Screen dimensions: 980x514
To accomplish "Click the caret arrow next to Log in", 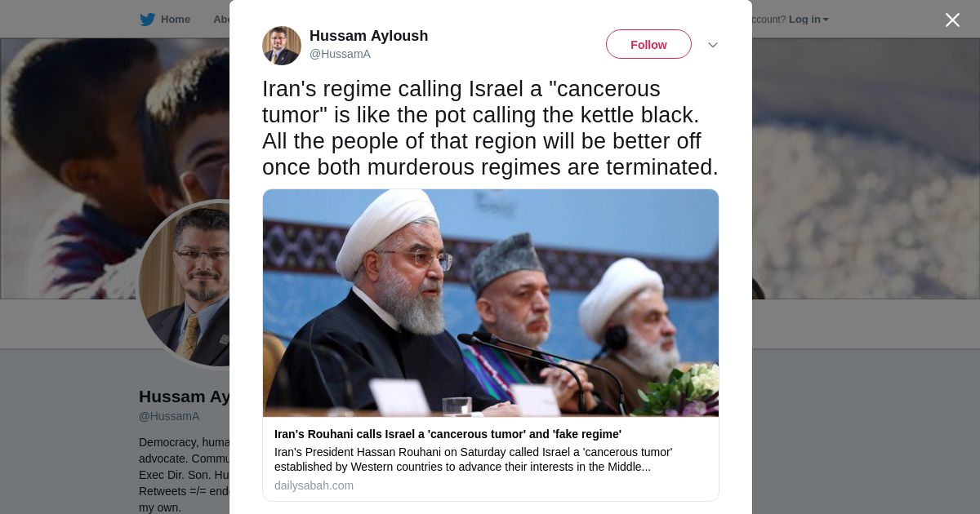I will [x=826, y=20].
